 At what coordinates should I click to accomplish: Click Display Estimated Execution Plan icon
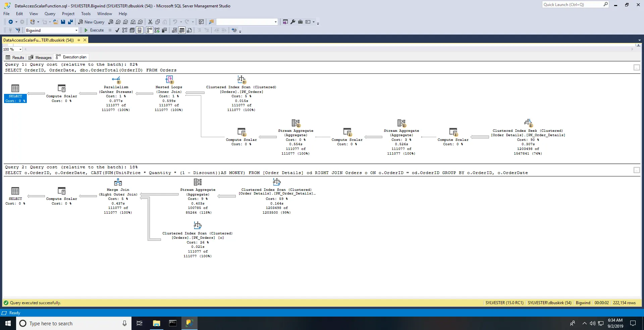(125, 30)
